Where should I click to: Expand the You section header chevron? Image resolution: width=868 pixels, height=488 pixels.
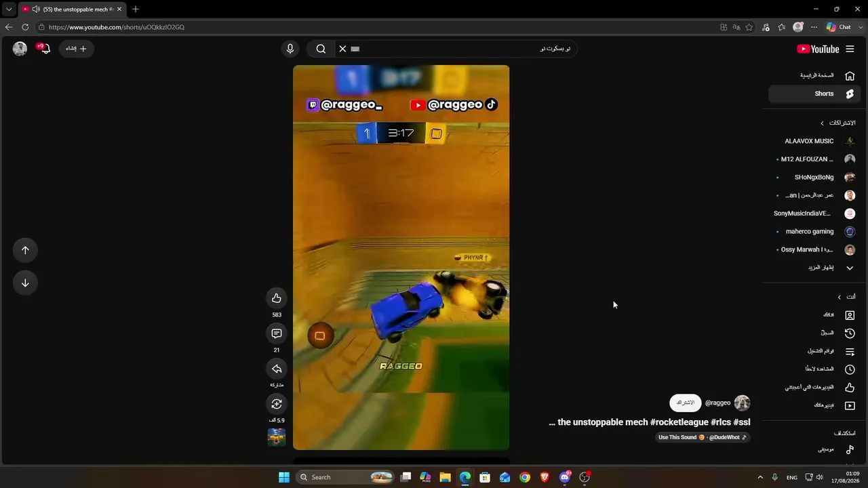pyautogui.click(x=839, y=297)
